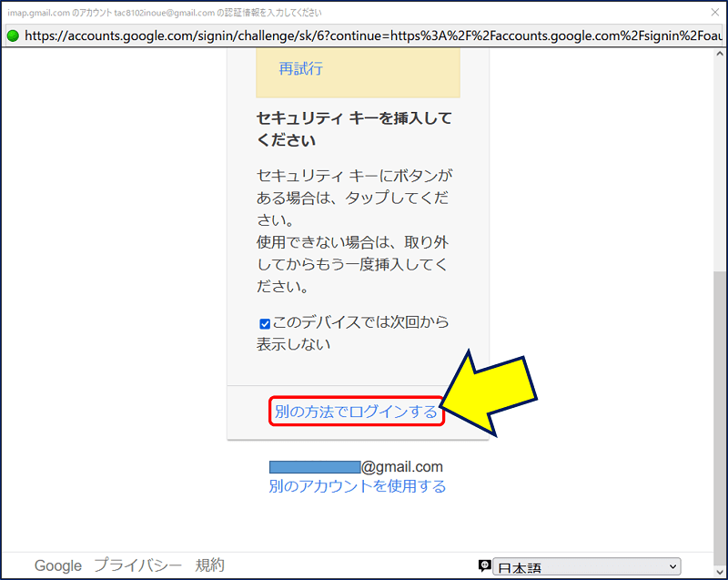Click the paragraph starting 'セキュリティ キーにボタンが'
Screen dimensions: 728x580
coord(354,230)
